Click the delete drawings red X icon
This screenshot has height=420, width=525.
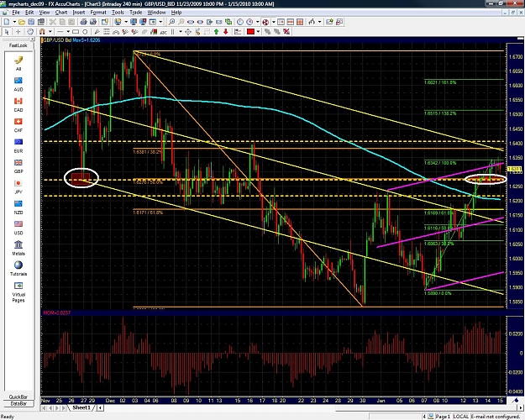click(x=286, y=32)
